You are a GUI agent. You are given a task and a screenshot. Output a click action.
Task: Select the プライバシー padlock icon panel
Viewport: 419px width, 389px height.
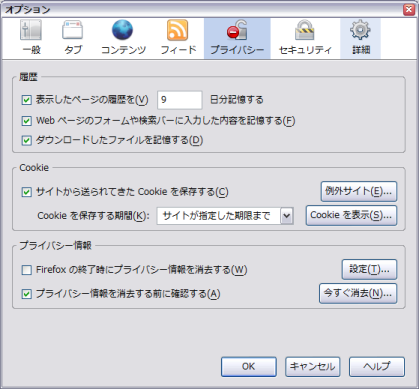237,38
